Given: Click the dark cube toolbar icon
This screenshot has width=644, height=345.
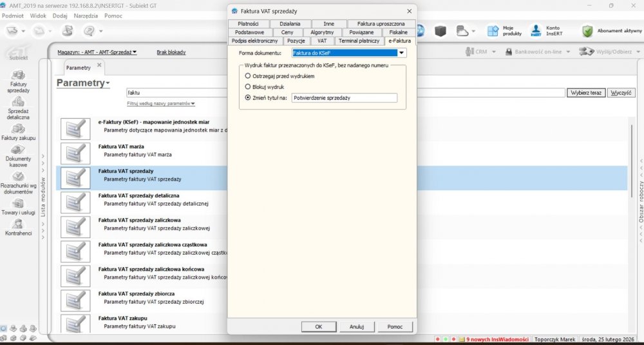Looking at the screenshot, I should pyautogui.click(x=440, y=31).
